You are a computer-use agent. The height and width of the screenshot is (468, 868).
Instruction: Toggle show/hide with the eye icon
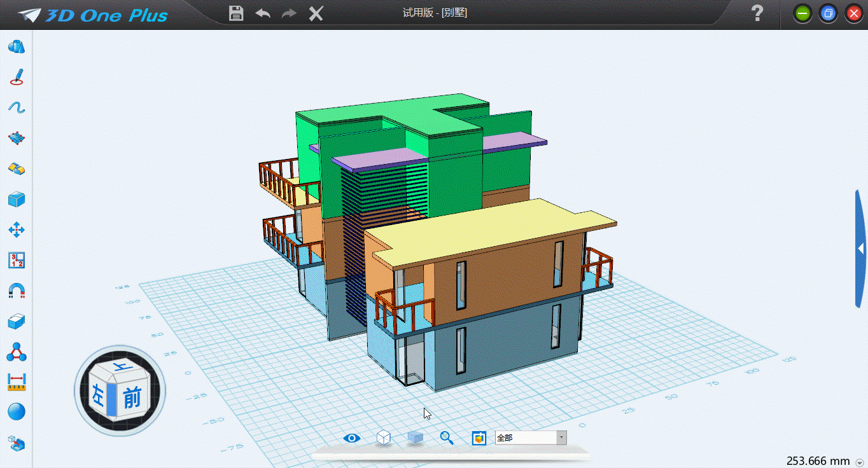coord(352,437)
